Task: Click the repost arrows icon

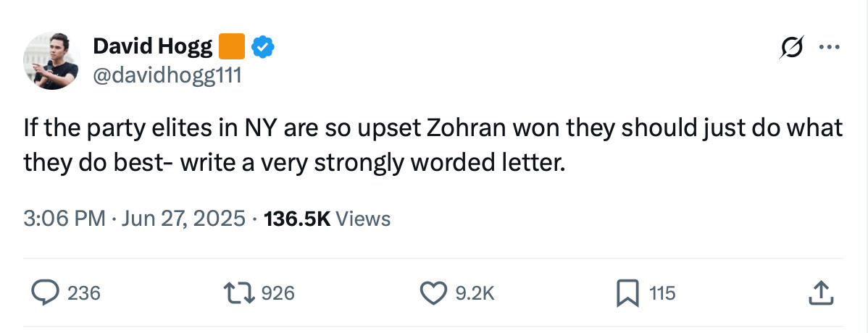Action: [239, 292]
